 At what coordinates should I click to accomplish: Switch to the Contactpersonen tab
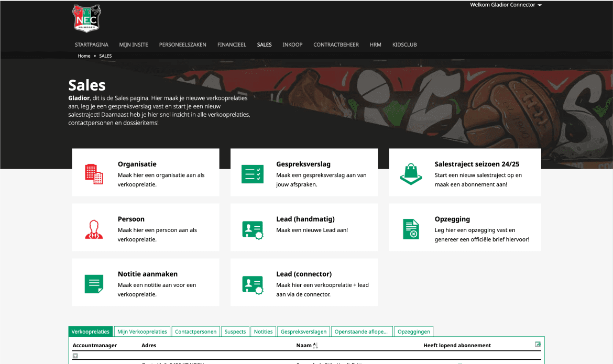click(x=195, y=331)
